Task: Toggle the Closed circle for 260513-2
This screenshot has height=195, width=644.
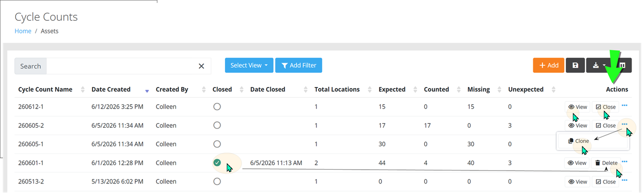Action: click(x=217, y=182)
